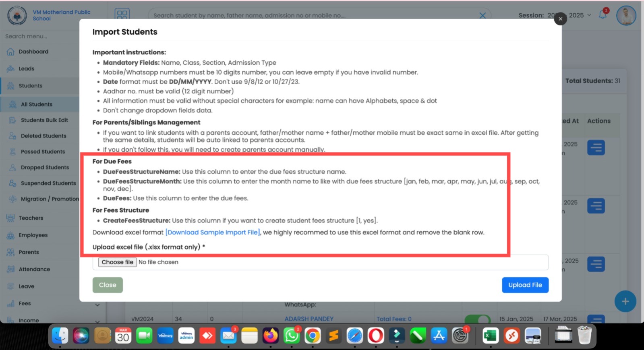Launch Google Chrome from the dock
Viewport: 644px width, 350px height.
[313, 336]
